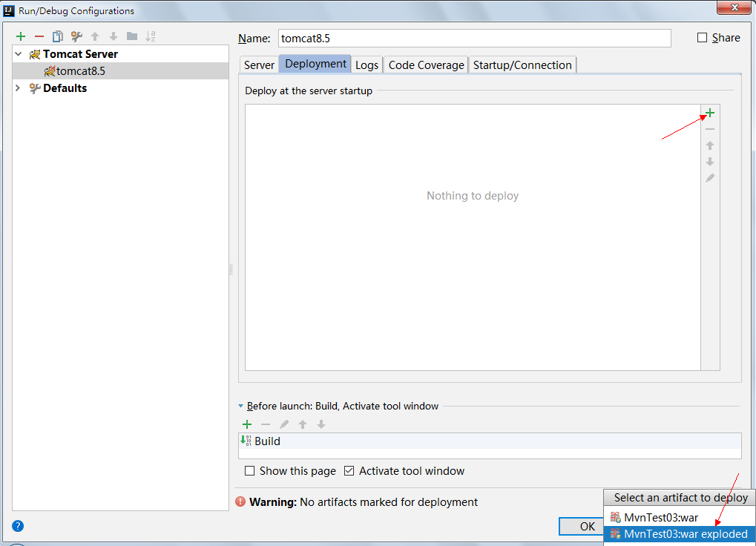The width and height of the screenshot is (756, 546).
Task: Move configuration up in left toolbar
Action: [x=95, y=36]
